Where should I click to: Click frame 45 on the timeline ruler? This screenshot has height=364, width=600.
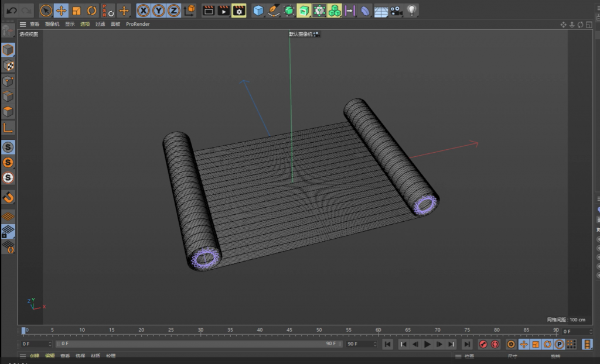289,330
